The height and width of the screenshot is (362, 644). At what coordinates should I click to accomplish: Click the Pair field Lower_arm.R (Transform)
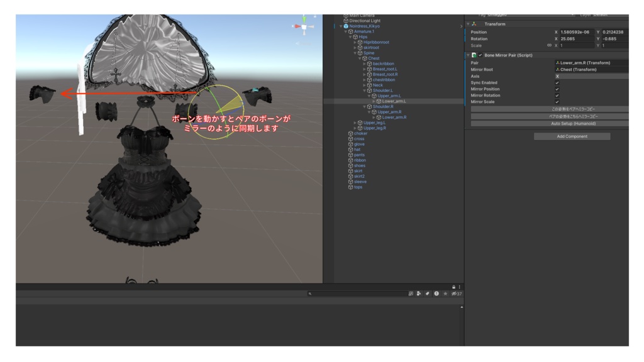(591, 63)
